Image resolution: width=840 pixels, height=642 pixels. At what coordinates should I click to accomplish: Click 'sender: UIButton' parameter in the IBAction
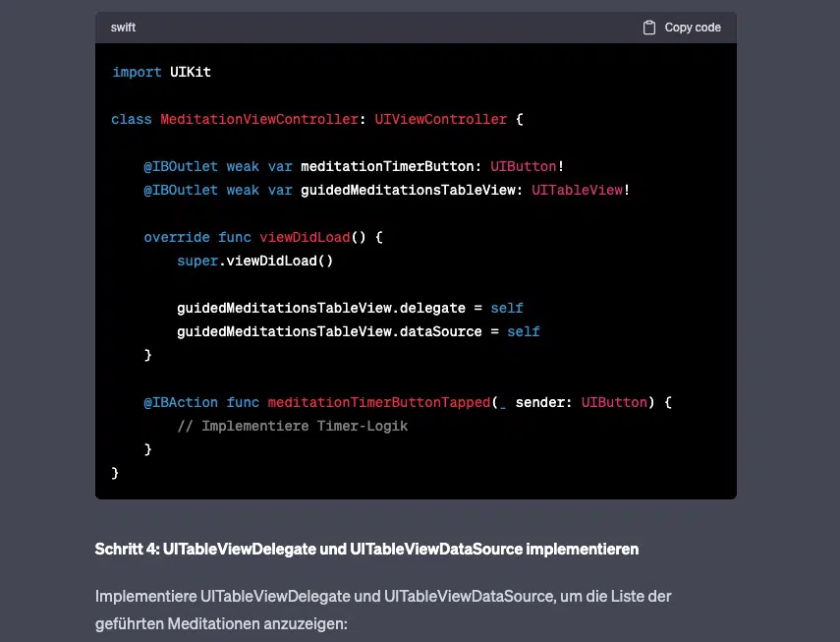point(581,402)
